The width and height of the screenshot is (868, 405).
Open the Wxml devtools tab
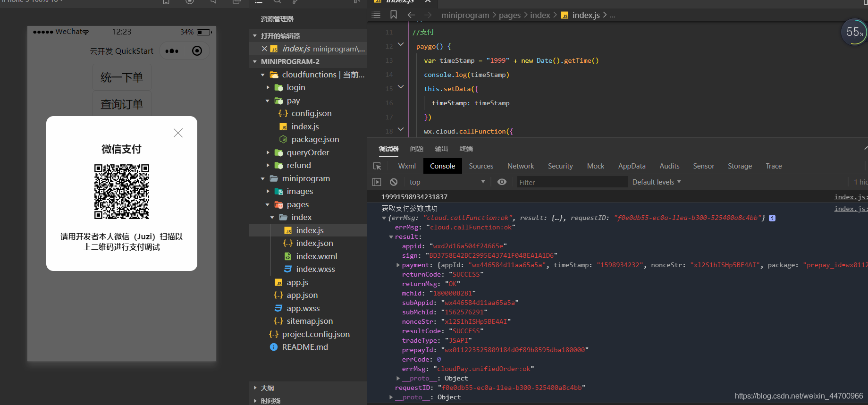(x=407, y=166)
